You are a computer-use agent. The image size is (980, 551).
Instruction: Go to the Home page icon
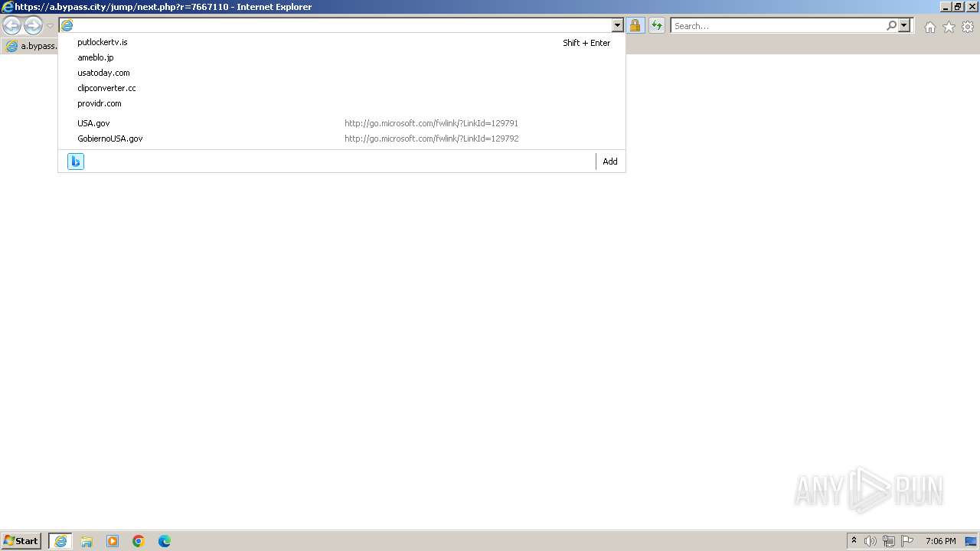[929, 27]
